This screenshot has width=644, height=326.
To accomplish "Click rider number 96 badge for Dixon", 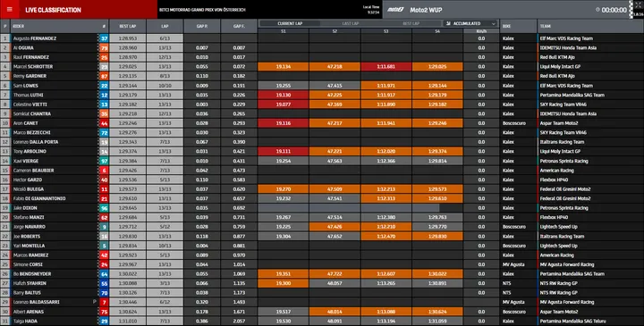I will (104, 208).
